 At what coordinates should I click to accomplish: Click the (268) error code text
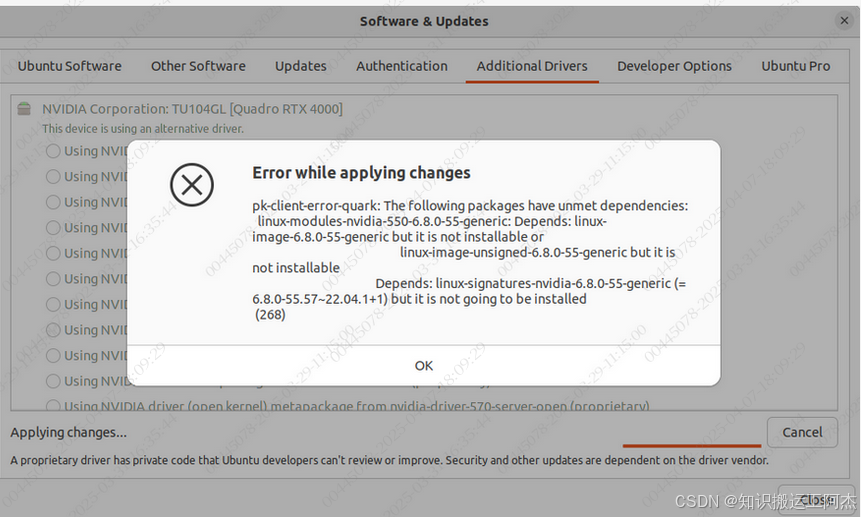coord(270,314)
